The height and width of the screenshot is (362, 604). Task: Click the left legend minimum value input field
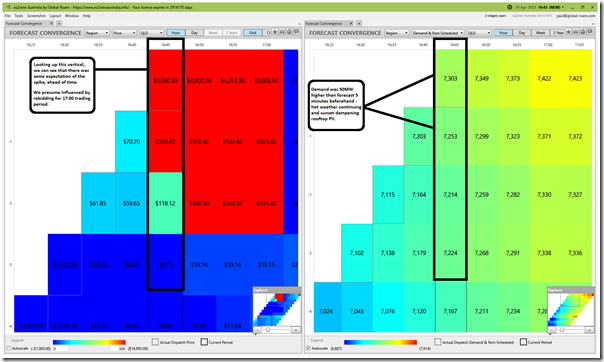point(60,349)
